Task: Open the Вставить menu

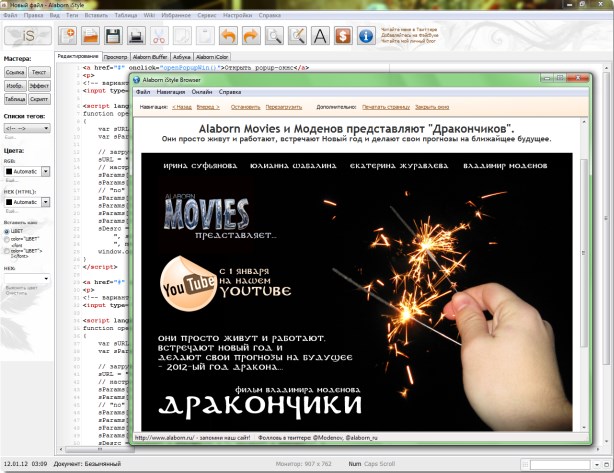Action: tap(96, 15)
